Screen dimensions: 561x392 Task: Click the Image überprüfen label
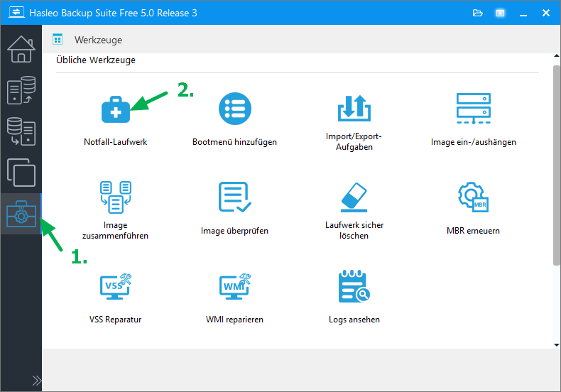pos(235,231)
